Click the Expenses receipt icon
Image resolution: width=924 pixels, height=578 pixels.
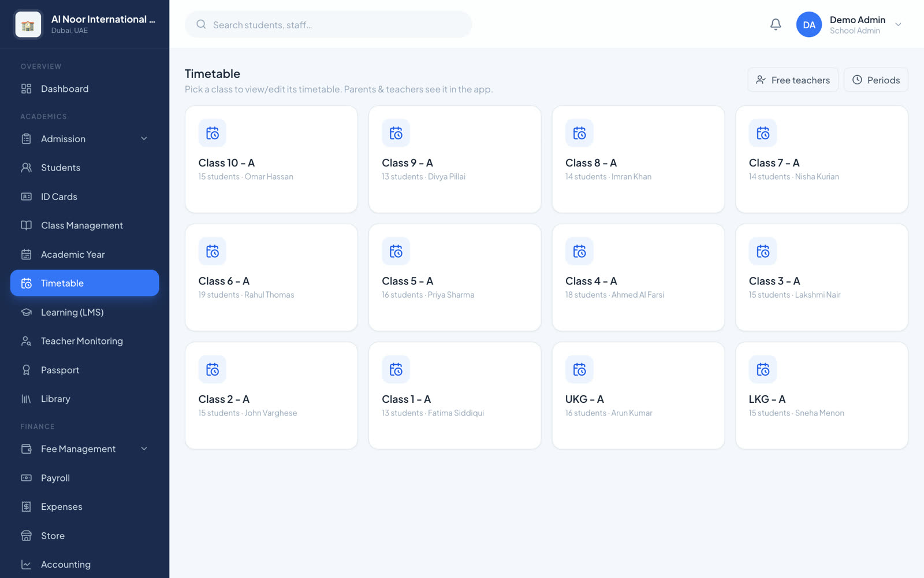[26, 507]
